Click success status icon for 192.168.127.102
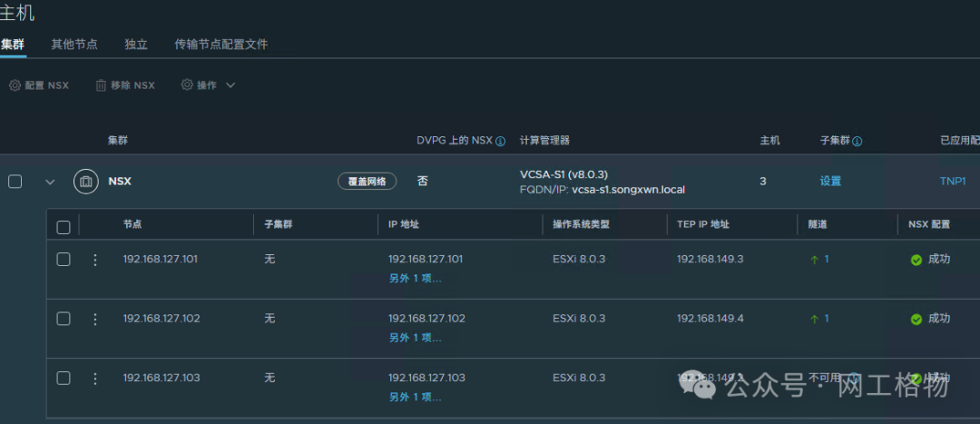Image resolution: width=980 pixels, height=424 pixels. 916,320
